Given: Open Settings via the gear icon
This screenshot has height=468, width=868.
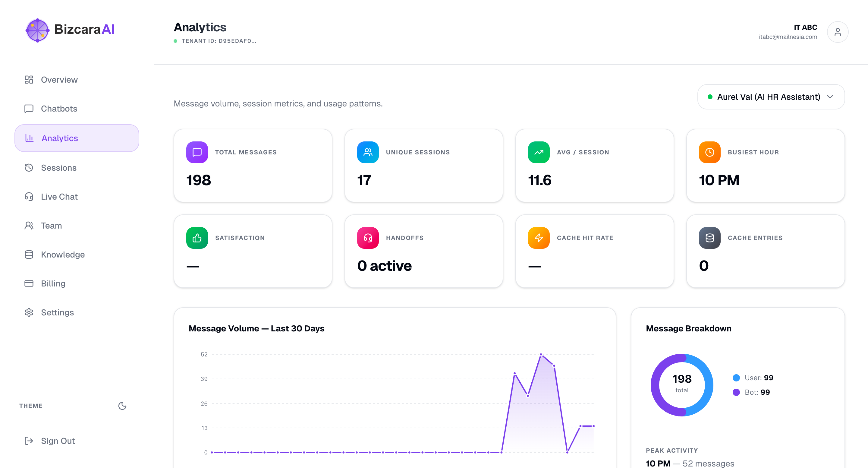Looking at the screenshot, I should coord(29,312).
